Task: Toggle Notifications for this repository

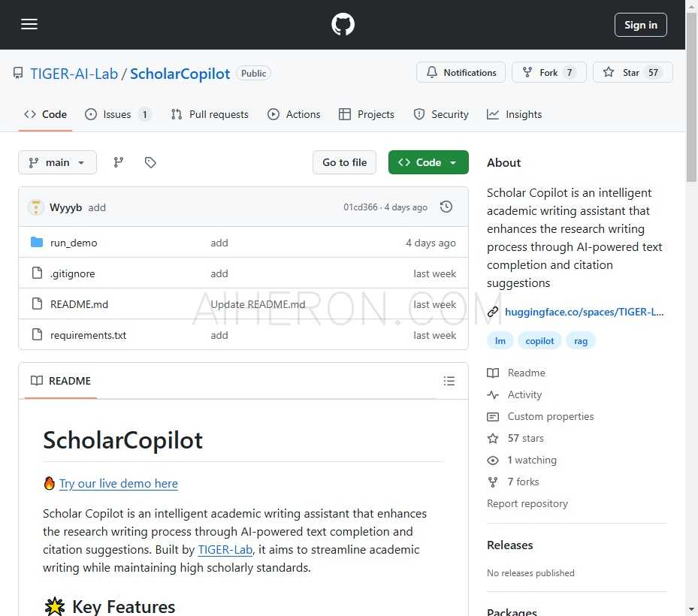Action: (x=461, y=73)
